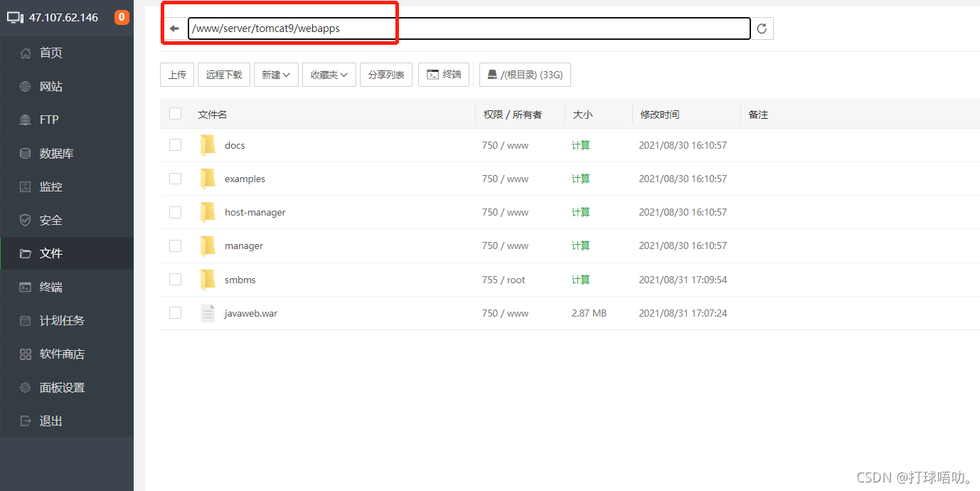Click the 远程下载 button
This screenshot has width=980, height=491.
click(224, 75)
